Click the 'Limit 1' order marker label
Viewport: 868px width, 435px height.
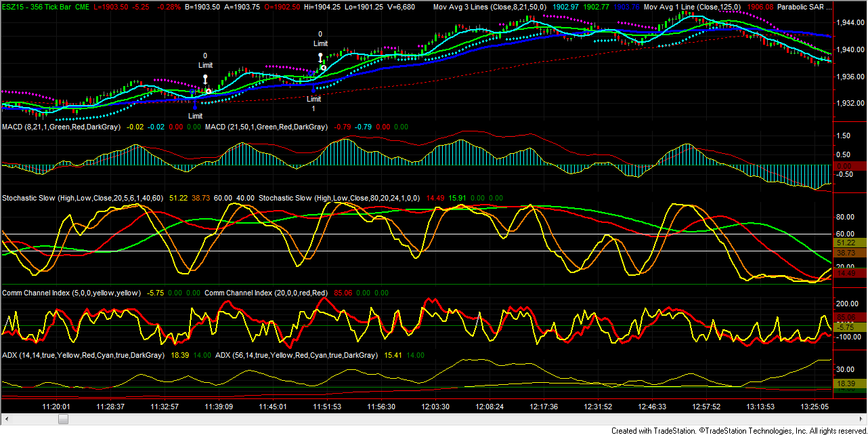click(x=313, y=104)
